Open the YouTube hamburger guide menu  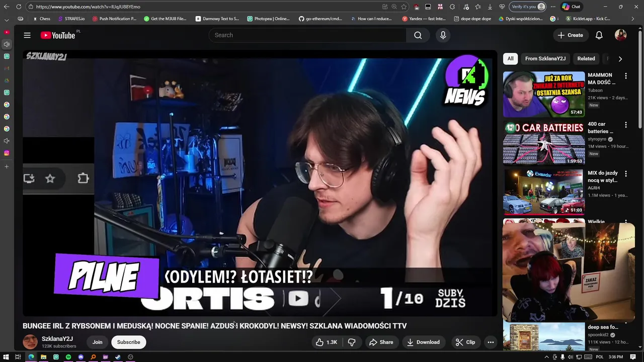pos(27,35)
